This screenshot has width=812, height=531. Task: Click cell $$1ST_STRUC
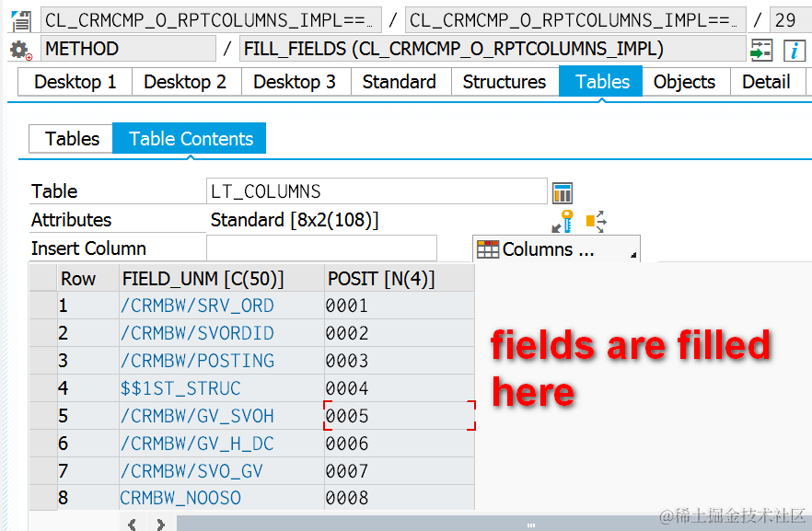pyautogui.click(x=222, y=388)
